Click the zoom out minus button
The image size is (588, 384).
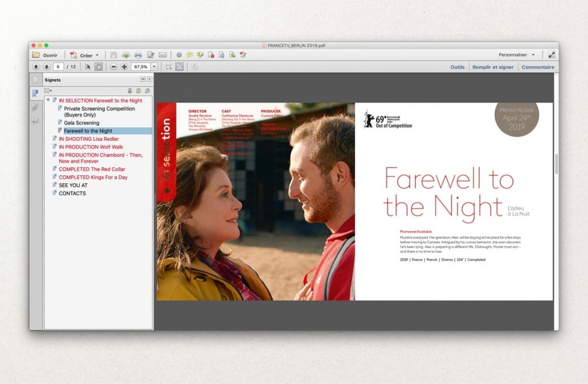114,67
